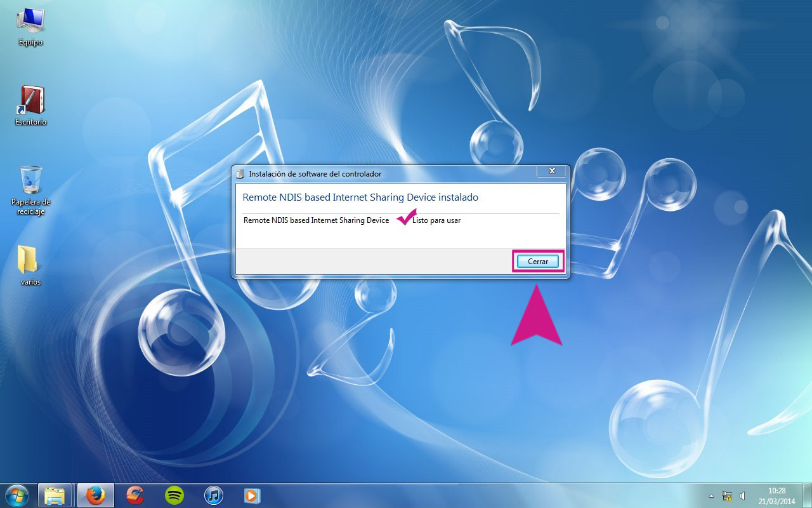Open iTunes from the taskbar
Viewport: 812px width, 508px height.
(x=214, y=495)
